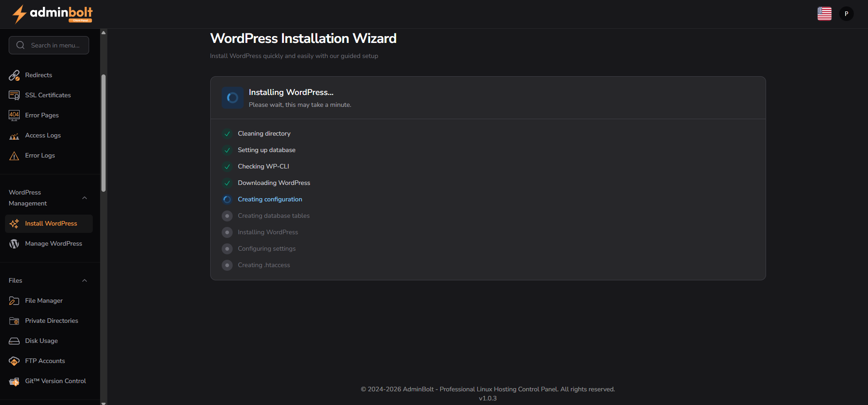Focus the Search in menu field
The width and height of the screenshot is (868, 405).
[x=49, y=45]
